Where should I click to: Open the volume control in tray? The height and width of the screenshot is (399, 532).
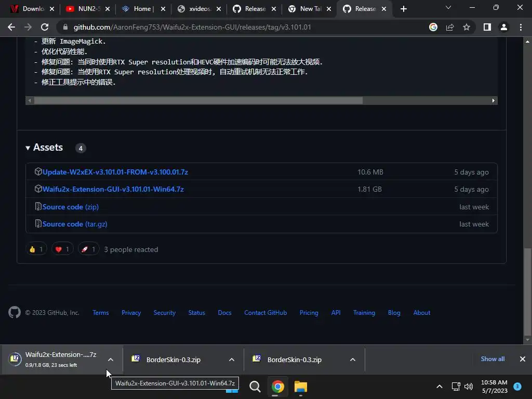(469, 387)
